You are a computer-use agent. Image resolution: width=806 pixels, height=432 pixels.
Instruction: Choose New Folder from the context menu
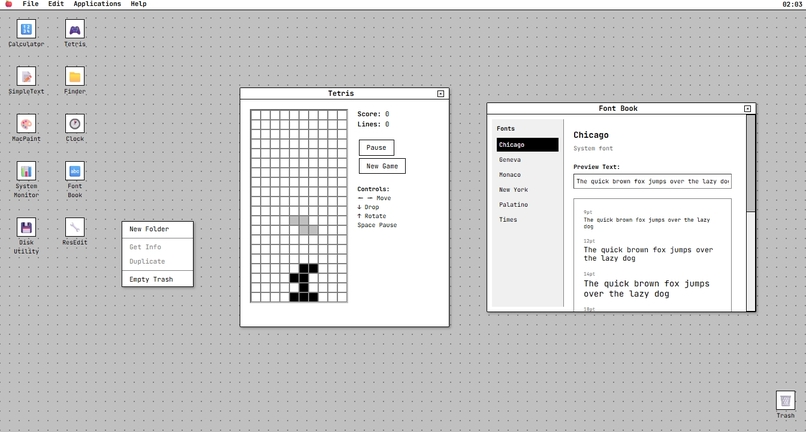coord(157,229)
